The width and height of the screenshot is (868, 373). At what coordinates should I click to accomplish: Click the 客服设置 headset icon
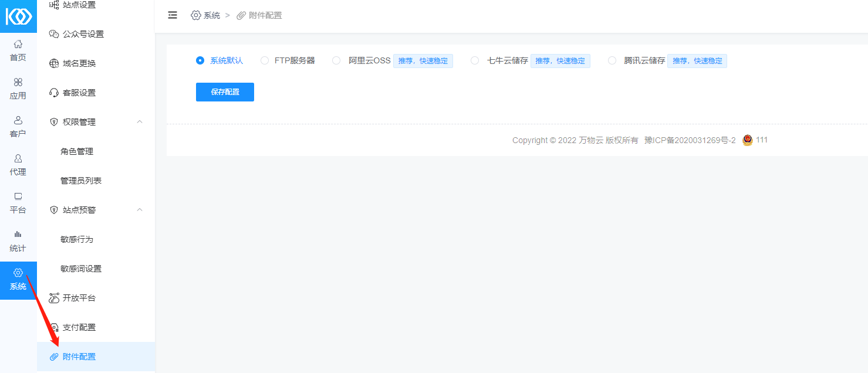click(54, 93)
